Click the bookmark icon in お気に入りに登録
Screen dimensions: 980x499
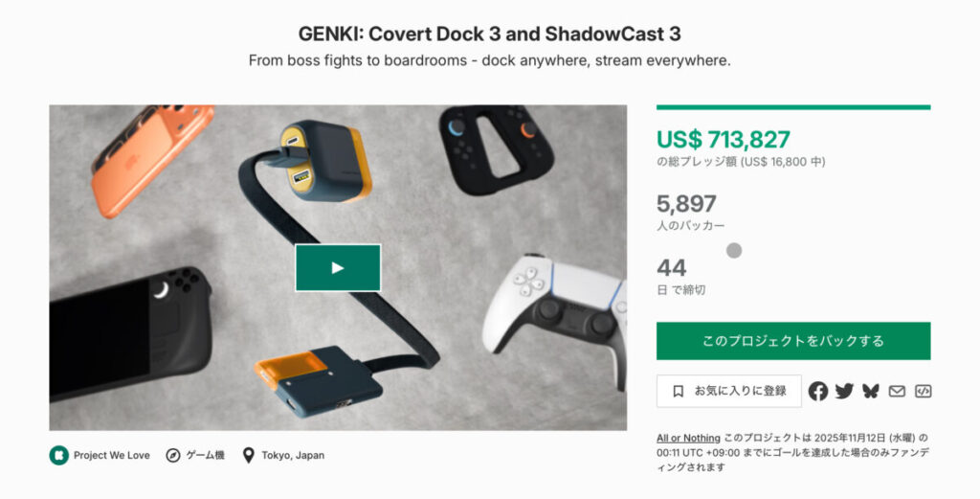click(679, 392)
